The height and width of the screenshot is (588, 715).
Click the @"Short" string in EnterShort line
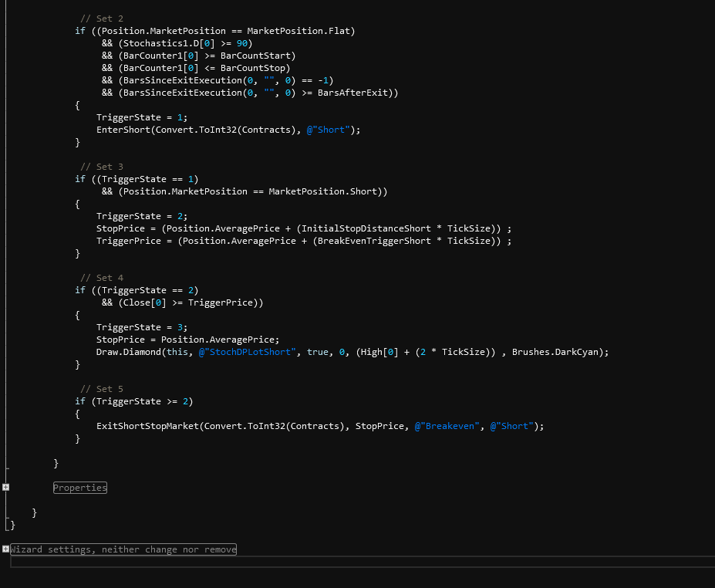[x=329, y=130]
